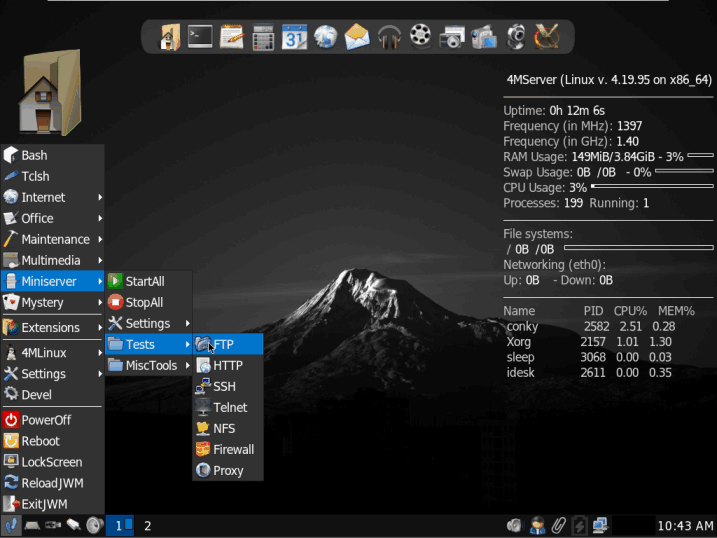Click the start menu button in taskbar
Screen dimensions: 717x538
point(11,525)
